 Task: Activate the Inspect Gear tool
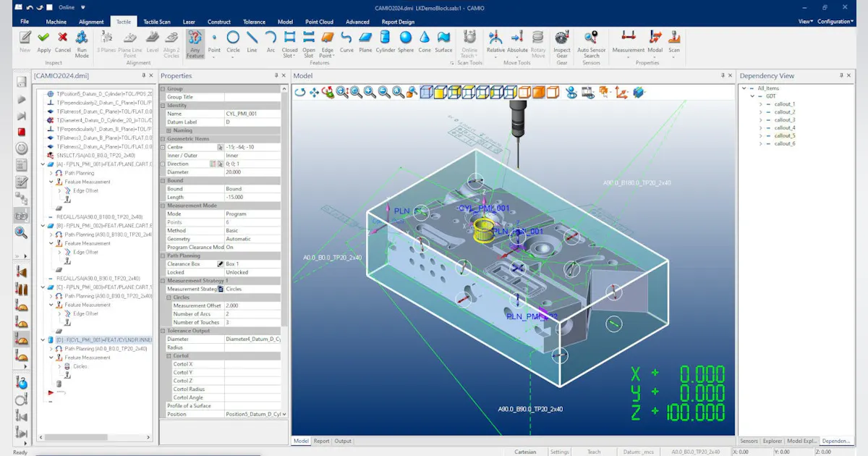click(x=562, y=42)
